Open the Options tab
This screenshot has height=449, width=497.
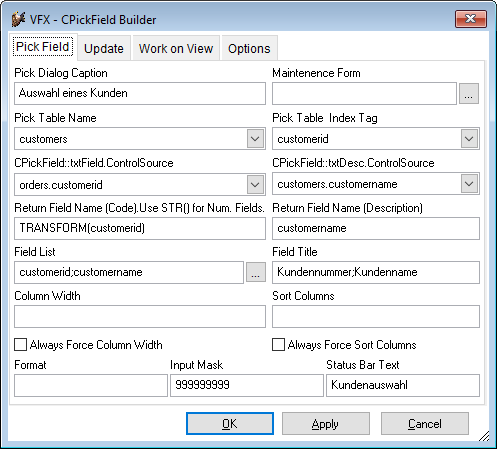tap(249, 49)
